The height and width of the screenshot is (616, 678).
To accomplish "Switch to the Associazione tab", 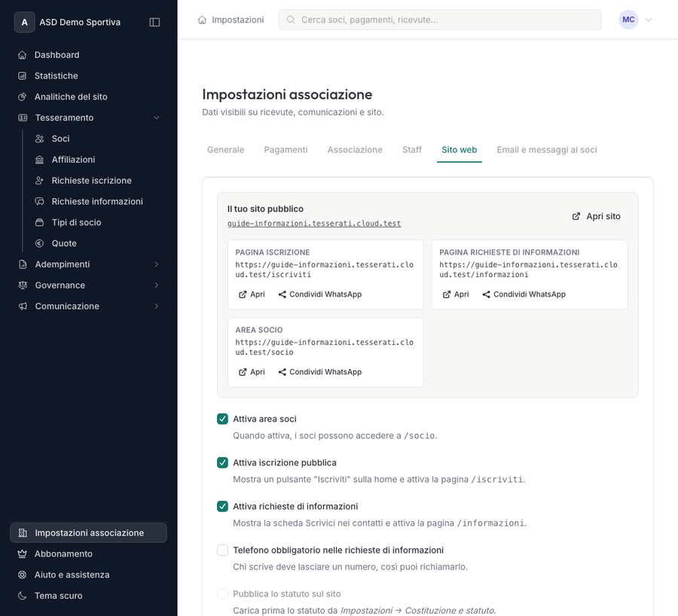I will coord(355,150).
